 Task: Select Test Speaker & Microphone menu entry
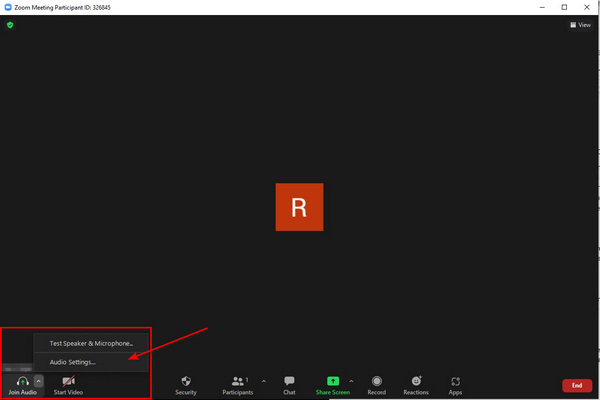[91, 343]
